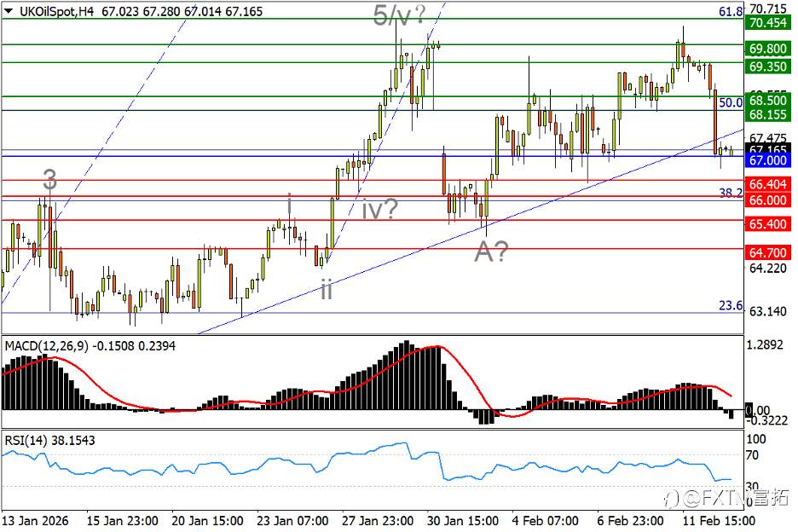Click the 4 Feb 07:00 time label
Screen dimensions: 798x532
[x=545, y=521]
